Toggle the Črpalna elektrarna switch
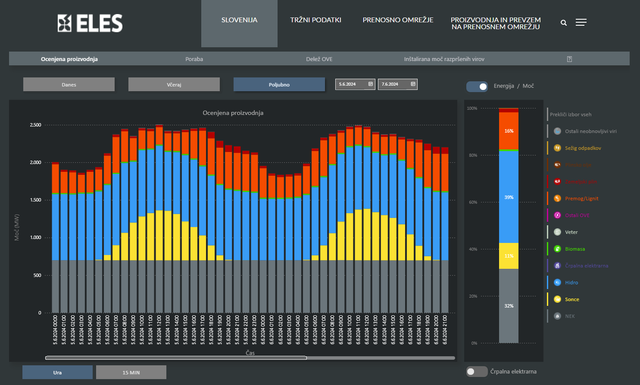Screen dimensions: 640x385 477,372
